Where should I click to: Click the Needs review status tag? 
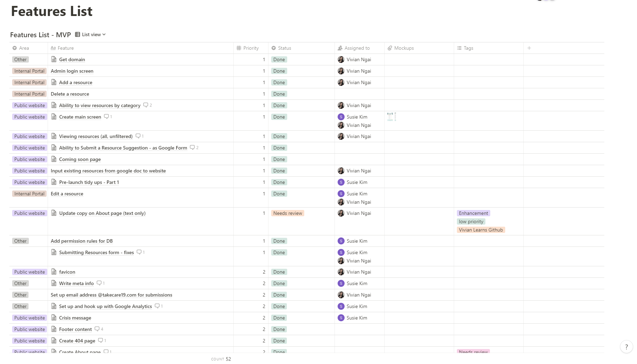click(x=288, y=213)
